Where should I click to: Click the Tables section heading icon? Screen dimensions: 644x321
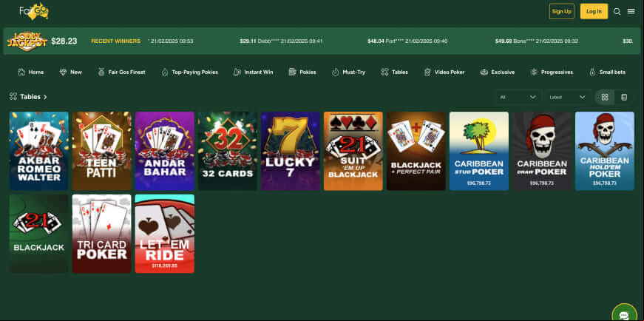13,97
